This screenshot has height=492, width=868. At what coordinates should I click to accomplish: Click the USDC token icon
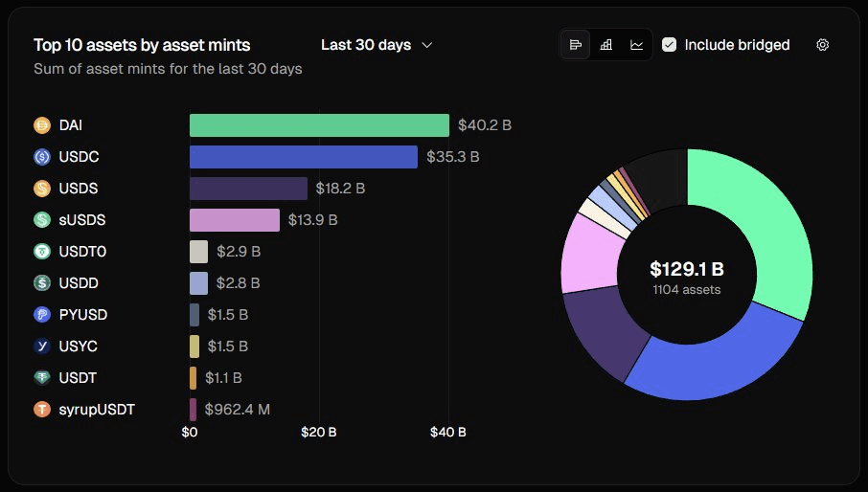(42, 157)
